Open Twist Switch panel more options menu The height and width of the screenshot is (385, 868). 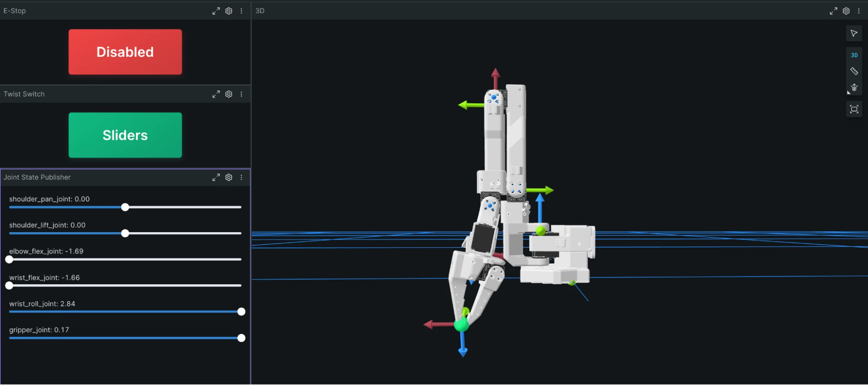click(241, 94)
